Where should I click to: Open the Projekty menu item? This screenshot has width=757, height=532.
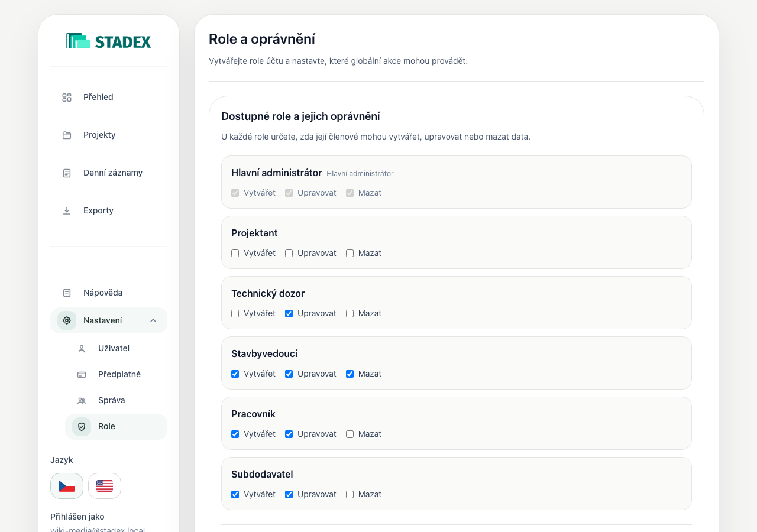coord(109,135)
